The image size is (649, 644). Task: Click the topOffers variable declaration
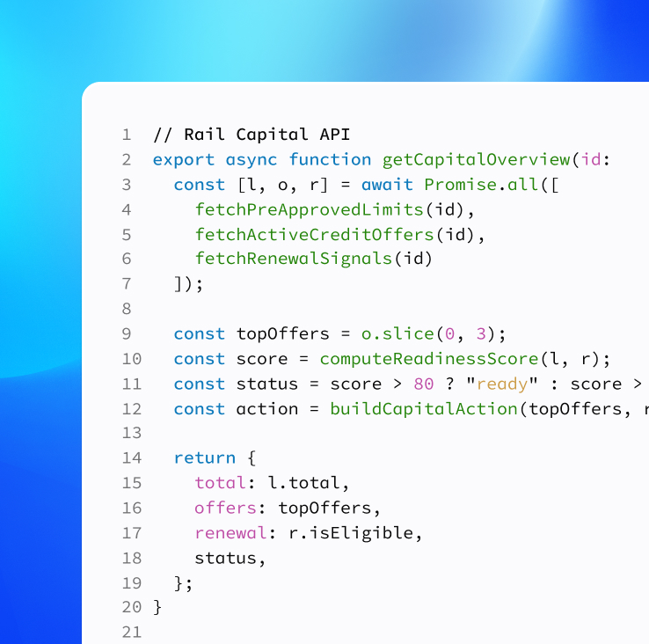(x=282, y=334)
